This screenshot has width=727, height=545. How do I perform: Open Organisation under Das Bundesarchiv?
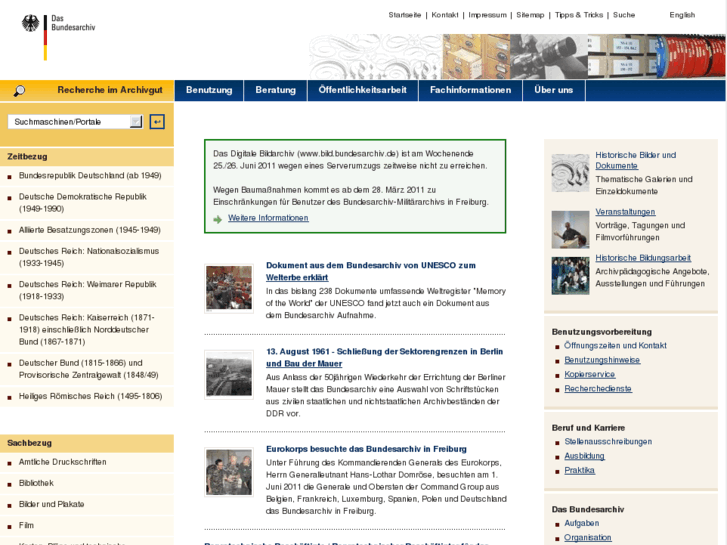pyautogui.click(x=587, y=538)
